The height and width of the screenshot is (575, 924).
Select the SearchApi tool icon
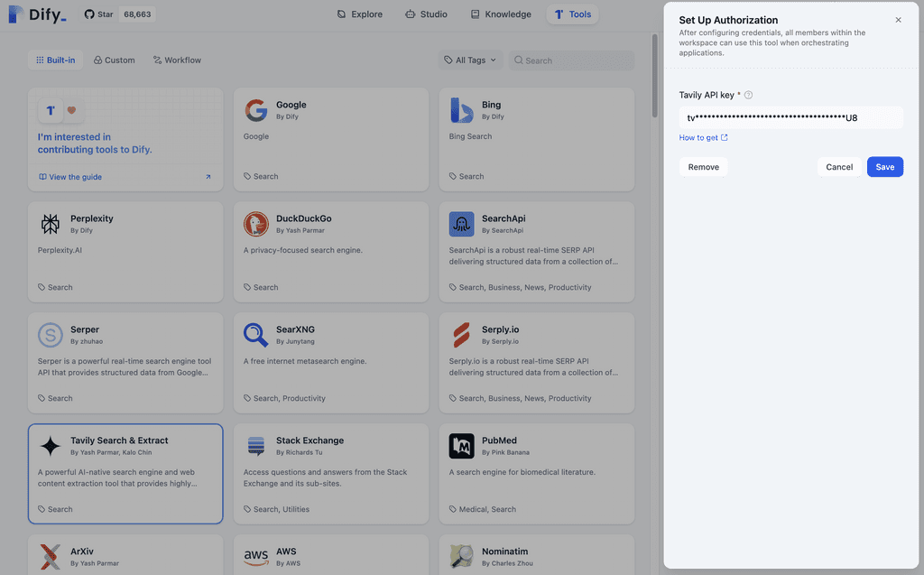tap(461, 224)
